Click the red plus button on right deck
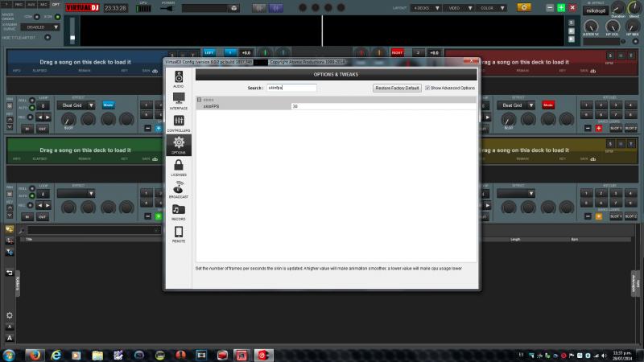The image size is (644, 362). coord(599,129)
